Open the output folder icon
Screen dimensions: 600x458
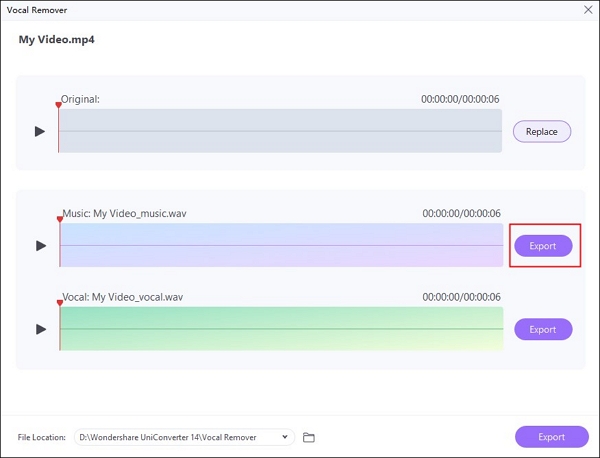click(309, 437)
